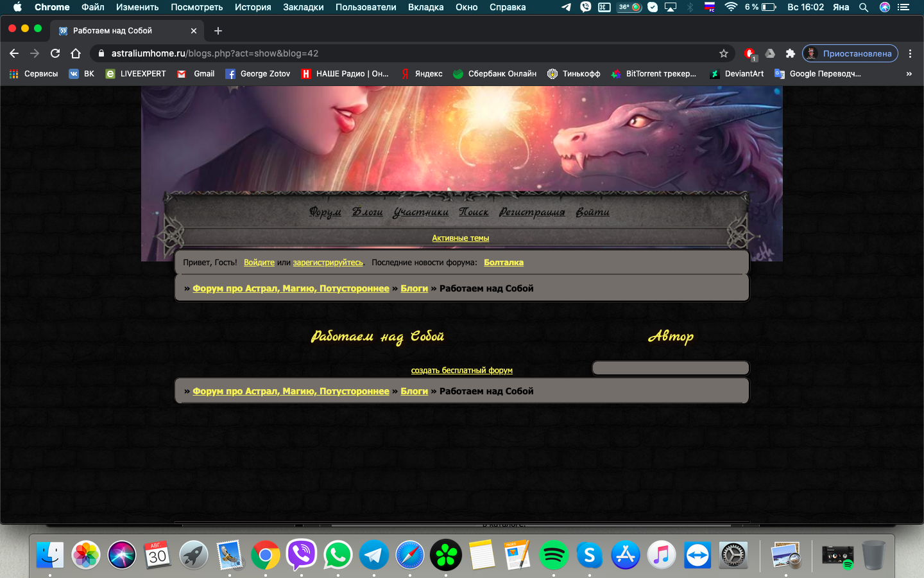The image size is (924, 578).
Task: Open the Сервисы apps bookmark
Action: (x=34, y=74)
